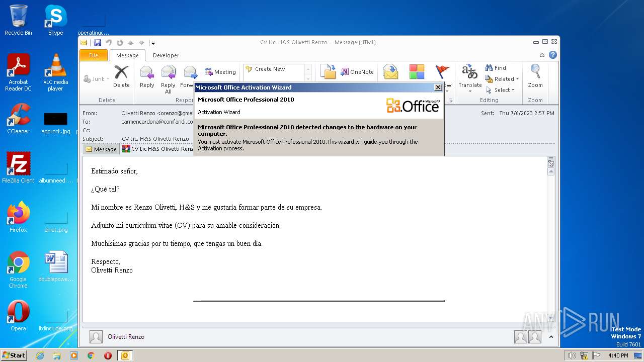Select the agorock.jpg desktop file
The height and width of the screenshot is (362, 644).
(55, 123)
